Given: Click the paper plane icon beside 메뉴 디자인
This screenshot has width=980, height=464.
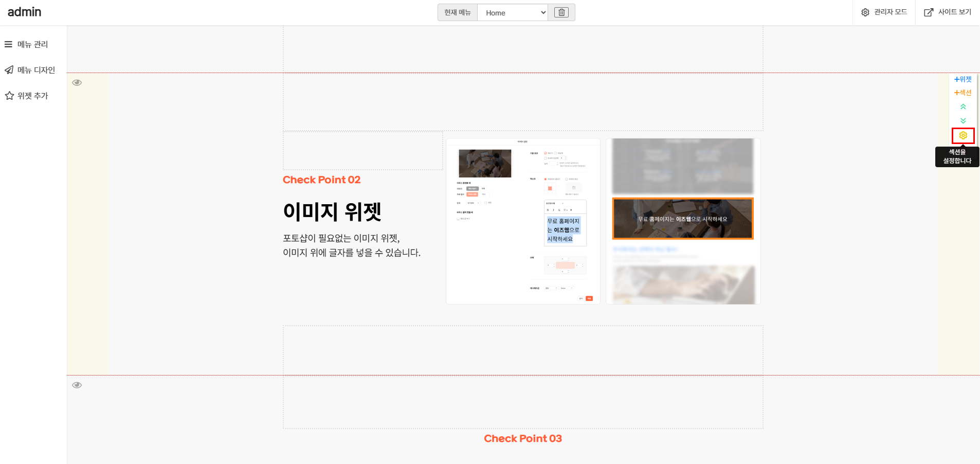Looking at the screenshot, I should pos(9,70).
